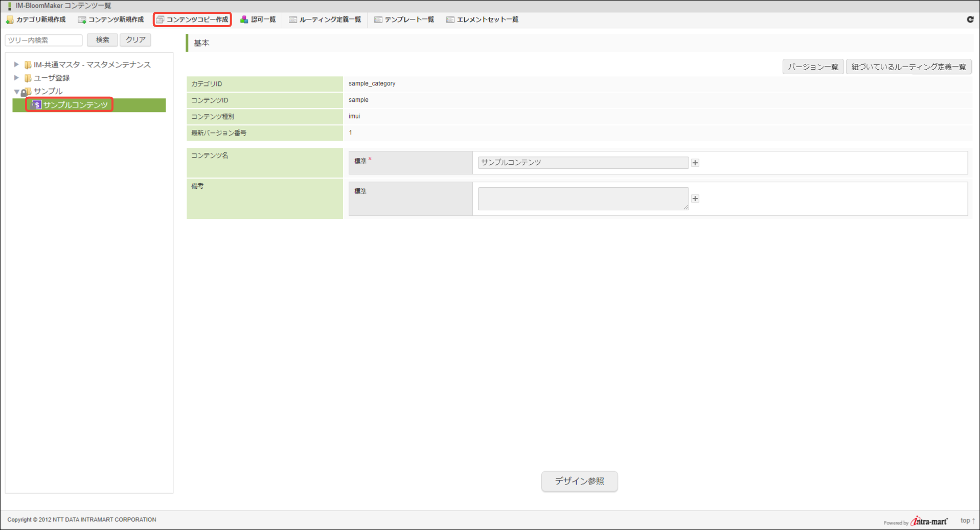Click the コンテンツコピー作成 icon
Image resolution: width=980 pixels, height=530 pixels.
coord(160,20)
